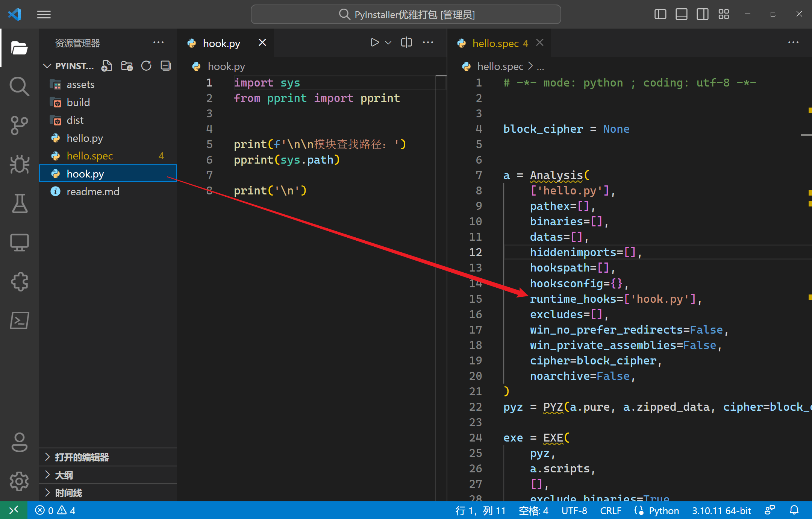Run the Python file with play button
Image resolution: width=812 pixels, height=519 pixels.
[374, 42]
